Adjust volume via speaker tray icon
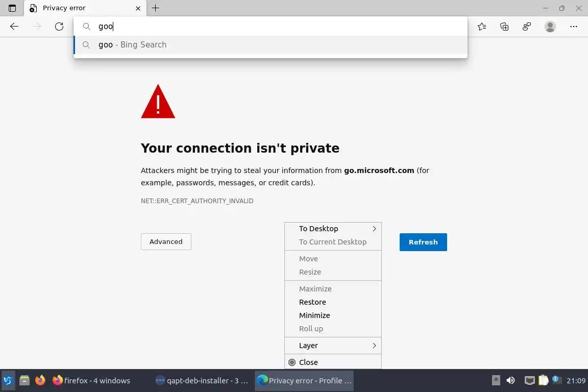Image resolution: width=588 pixels, height=392 pixels. pyautogui.click(x=510, y=380)
